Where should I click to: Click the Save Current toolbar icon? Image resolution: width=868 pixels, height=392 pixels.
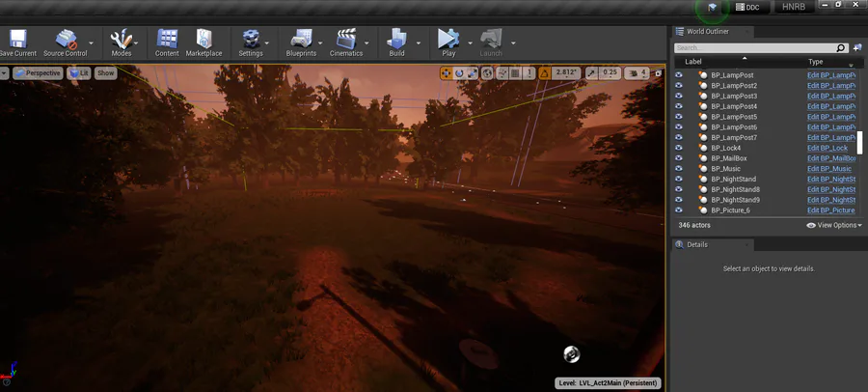[x=17, y=39]
